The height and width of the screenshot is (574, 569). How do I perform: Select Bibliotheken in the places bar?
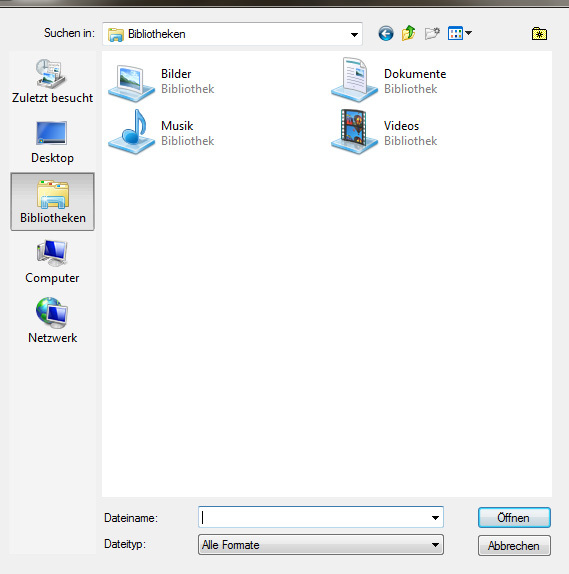click(x=52, y=201)
